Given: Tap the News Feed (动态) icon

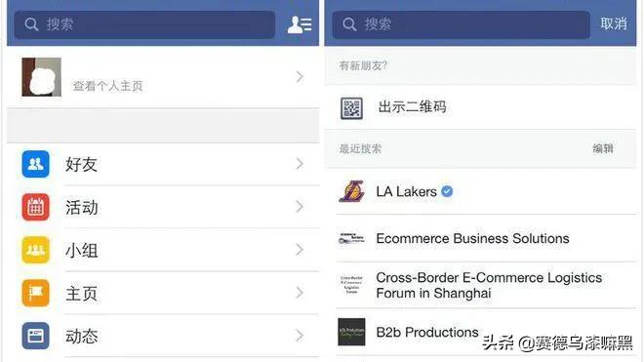Looking at the screenshot, I should (36, 336).
